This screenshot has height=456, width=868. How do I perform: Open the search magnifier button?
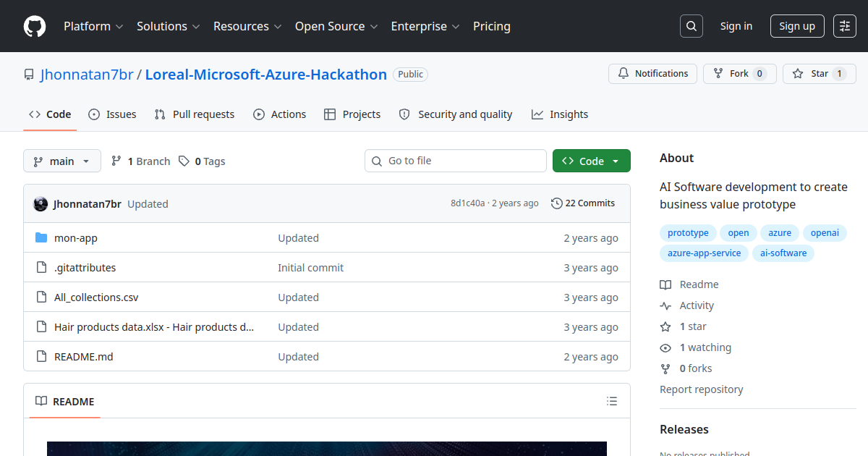coord(692,26)
